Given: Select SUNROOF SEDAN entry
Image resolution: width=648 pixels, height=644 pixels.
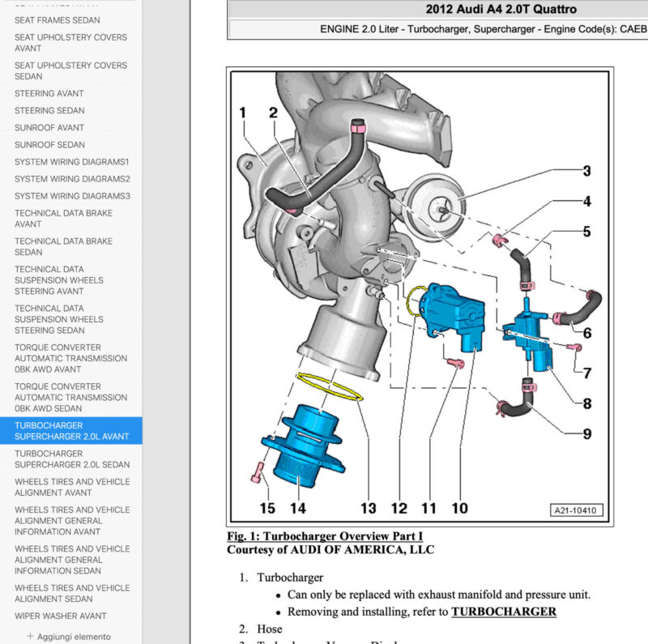Looking at the screenshot, I should (x=49, y=145).
